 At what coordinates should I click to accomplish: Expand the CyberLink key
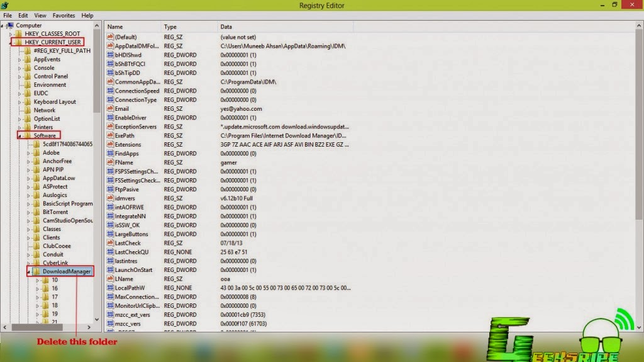[x=28, y=263]
